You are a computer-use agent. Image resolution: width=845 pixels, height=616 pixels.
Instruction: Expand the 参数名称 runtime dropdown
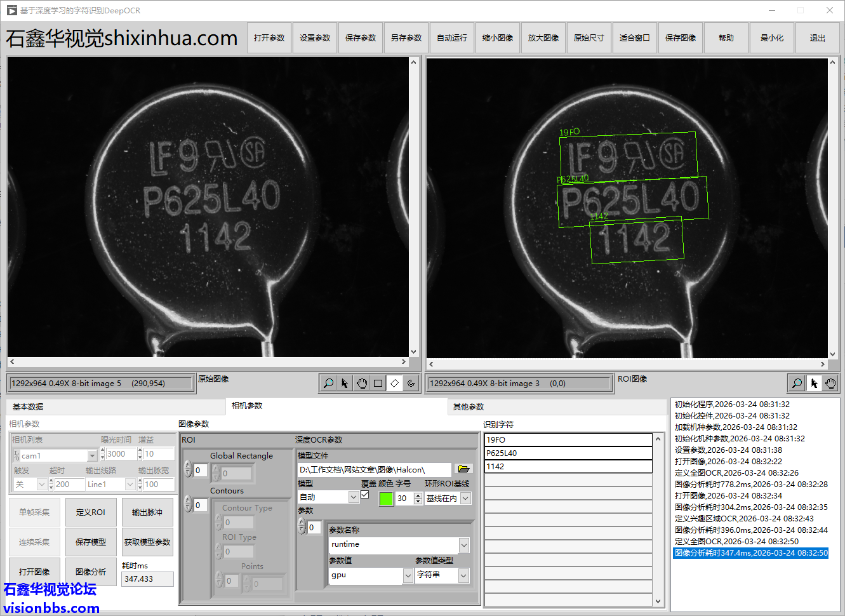[x=464, y=545]
